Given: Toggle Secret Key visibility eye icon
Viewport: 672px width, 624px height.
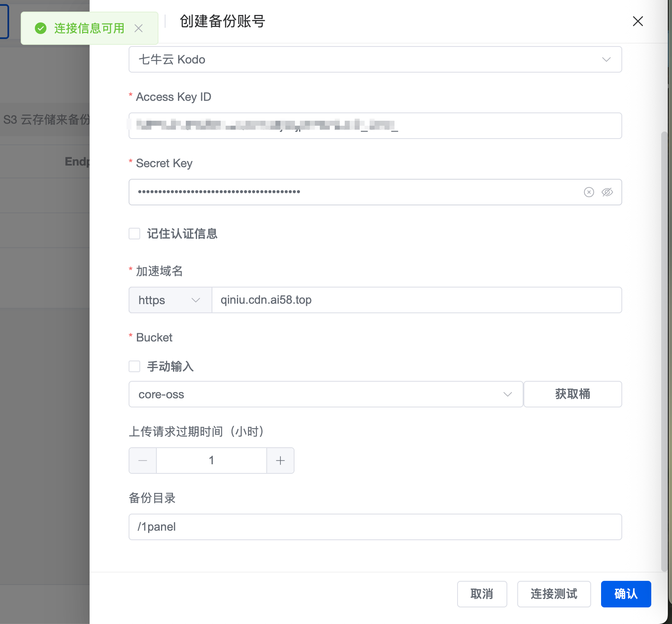Looking at the screenshot, I should click(x=607, y=192).
